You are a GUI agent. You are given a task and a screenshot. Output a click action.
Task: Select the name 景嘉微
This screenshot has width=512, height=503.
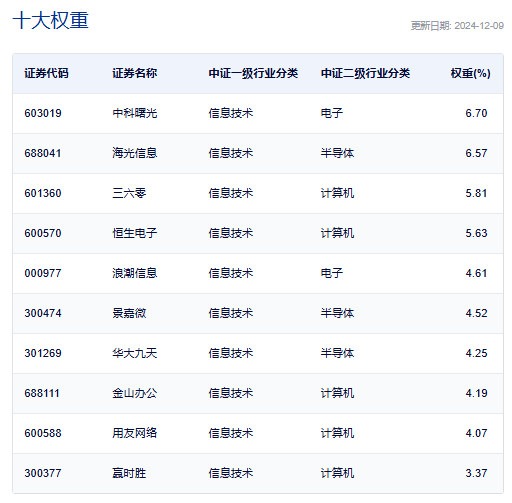pyautogui.click(x=129, y=313)
